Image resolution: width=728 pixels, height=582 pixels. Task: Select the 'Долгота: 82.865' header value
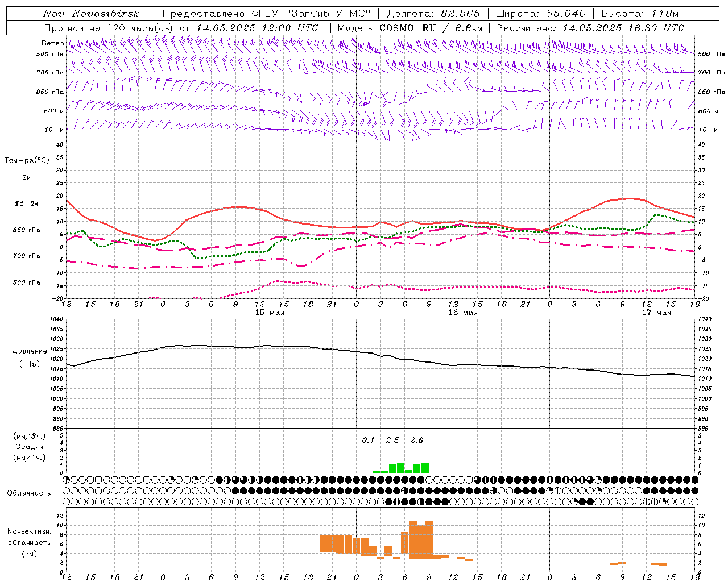pos(433,14)
